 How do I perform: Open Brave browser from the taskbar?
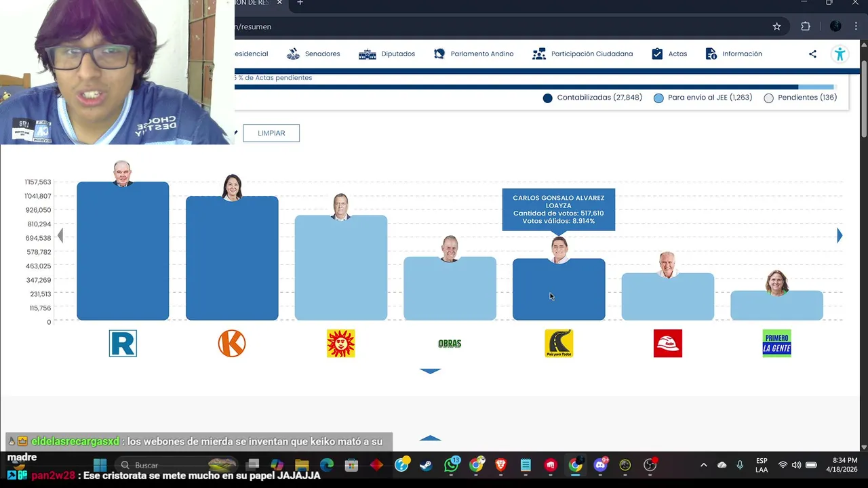500,465
